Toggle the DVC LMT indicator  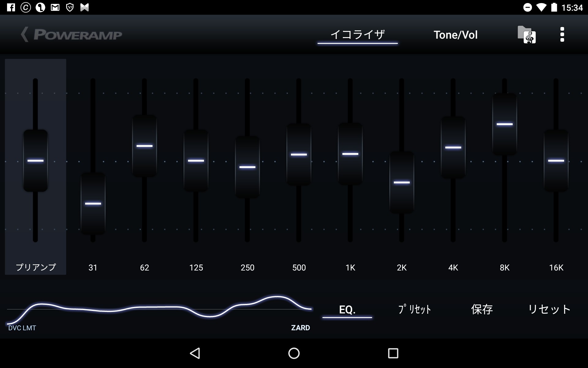[22, 328]
